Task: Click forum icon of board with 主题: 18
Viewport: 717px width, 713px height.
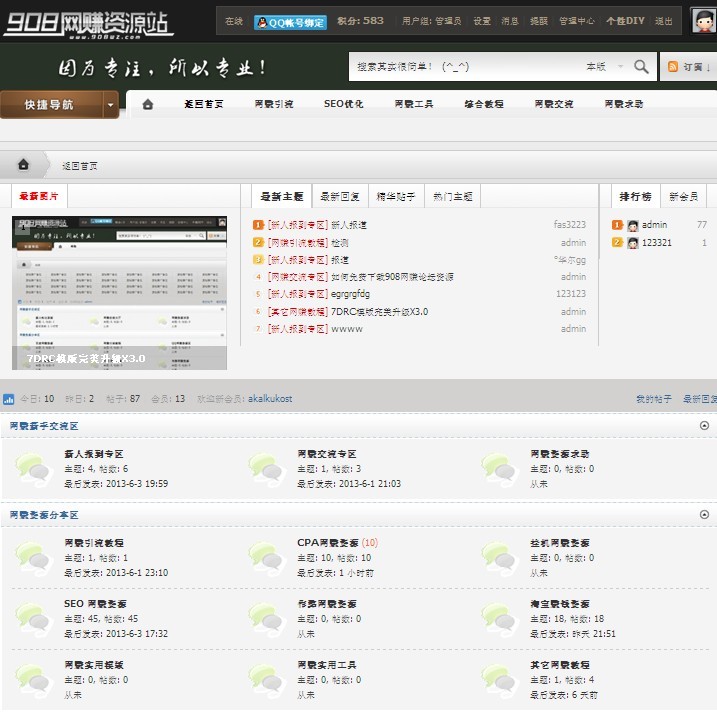Action: coord(499,619)
